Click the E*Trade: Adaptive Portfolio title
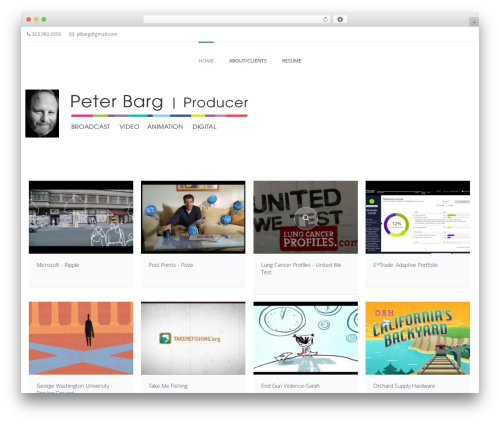The height and width of the screenshot is (423, 500). (405, 265)
